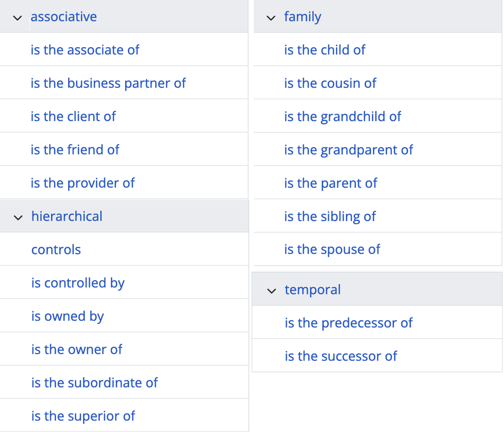The image size is (504, 432).
Task: Pick "is the sibling of" relationship
Action: (x=330, y=216)
